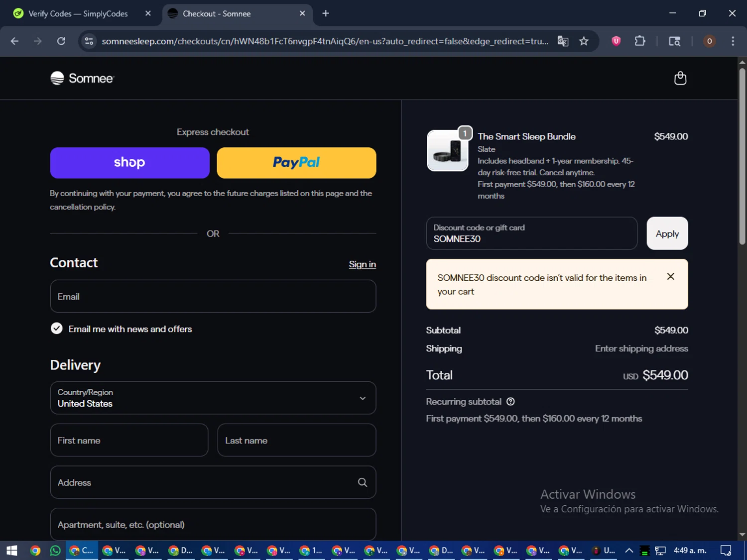Open the tab search media icon
Viewport: 747px width, 560px height.
coord(674,41)
